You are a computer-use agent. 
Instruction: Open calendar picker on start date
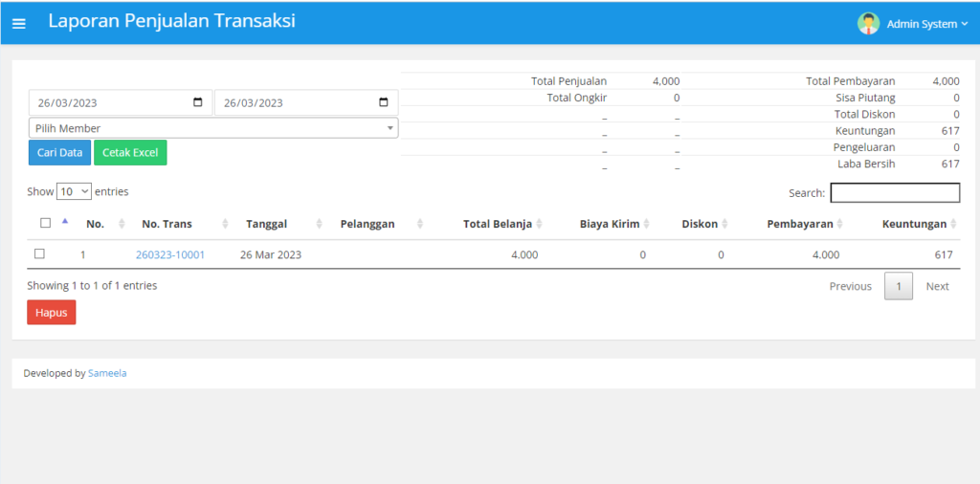pos(198,103)
